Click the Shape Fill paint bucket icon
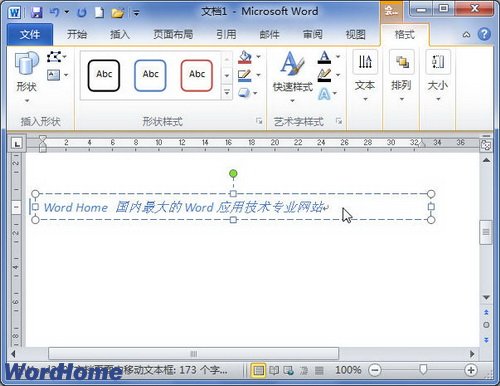 coord(245,57)
